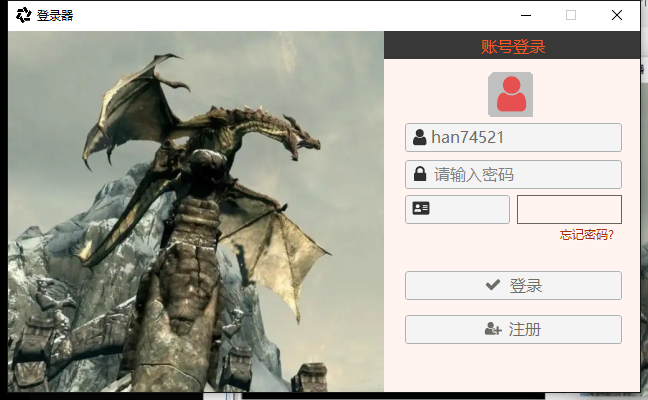The width and height of the screenshot is (648, 400).
Task: Click the 登录器 window title text
Action: [x=55, y=16]
